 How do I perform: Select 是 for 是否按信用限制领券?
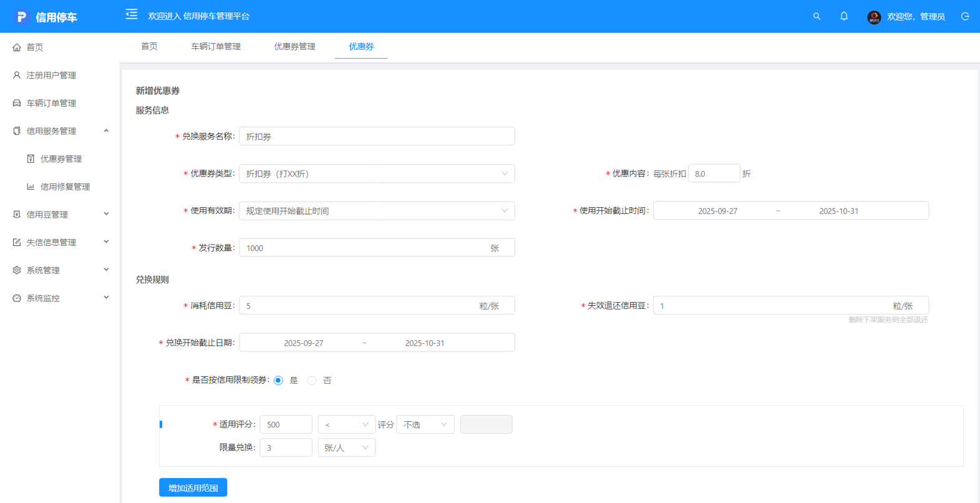coord(278,381)
